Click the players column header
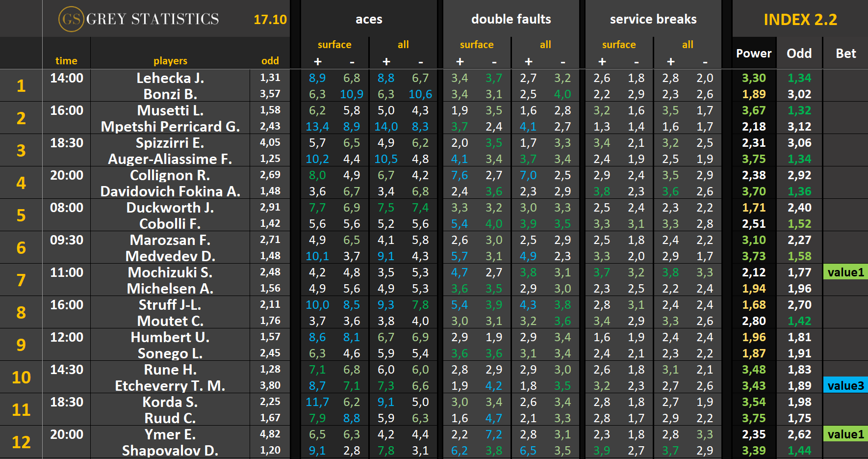The width and height of the screenshot is (868, 459). [170, 61]
